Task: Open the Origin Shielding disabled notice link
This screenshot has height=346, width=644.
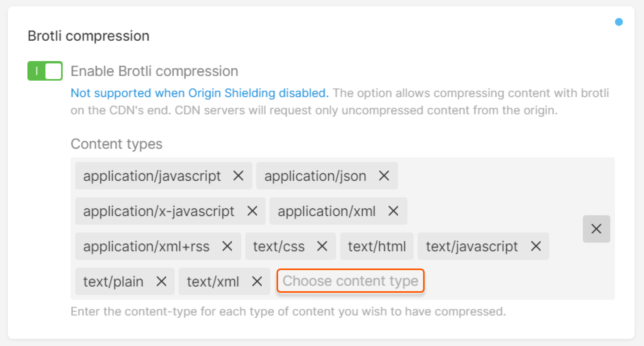Action: pyautogui.click(x=200, y=93)
